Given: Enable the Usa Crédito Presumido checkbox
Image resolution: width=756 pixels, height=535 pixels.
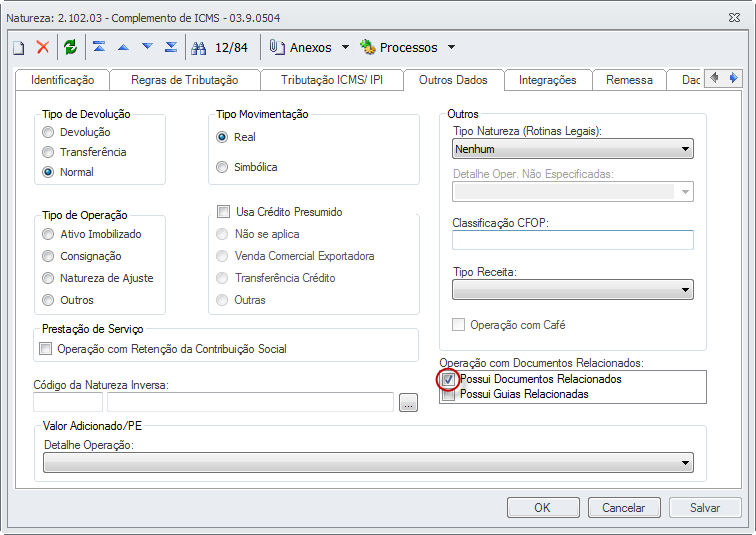Looking at the screenshot, I should [224, 212].
